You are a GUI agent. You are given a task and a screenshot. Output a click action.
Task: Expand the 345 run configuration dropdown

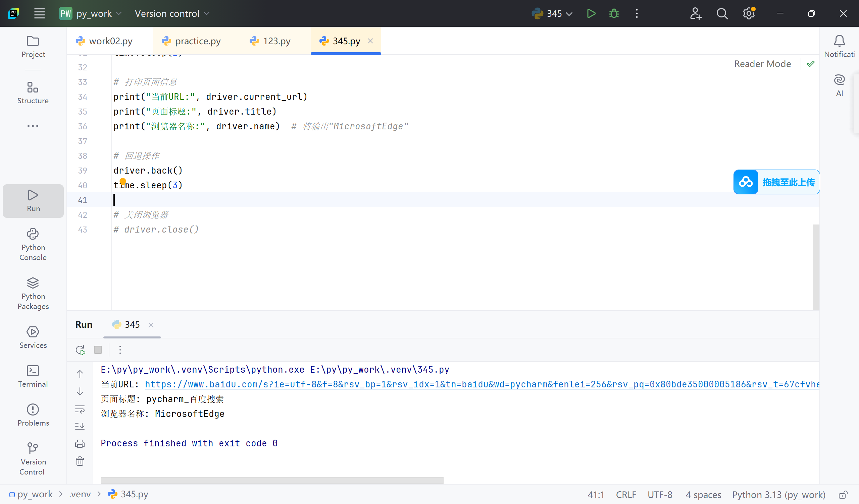[559, 14]
